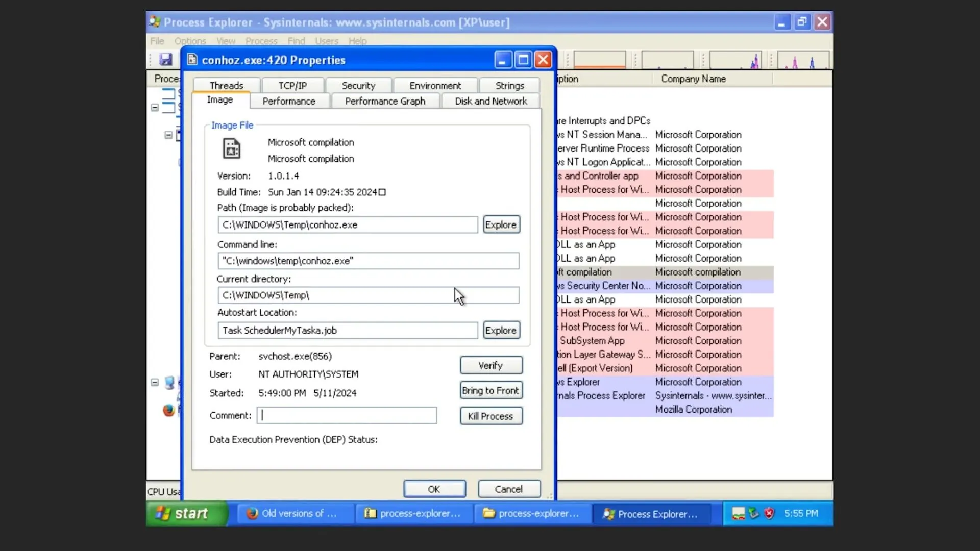Click Bring to Front button
The image size is (980, 551).
(490, 390)
